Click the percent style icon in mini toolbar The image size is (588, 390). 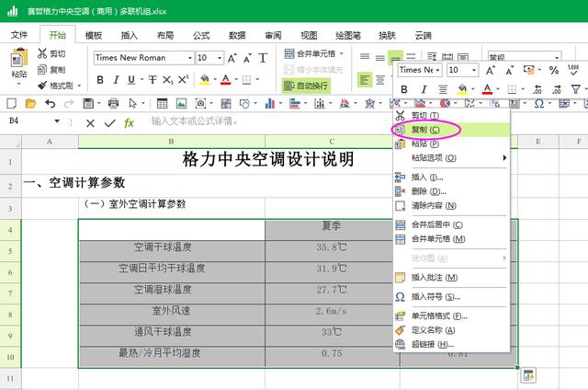[554, 70]
